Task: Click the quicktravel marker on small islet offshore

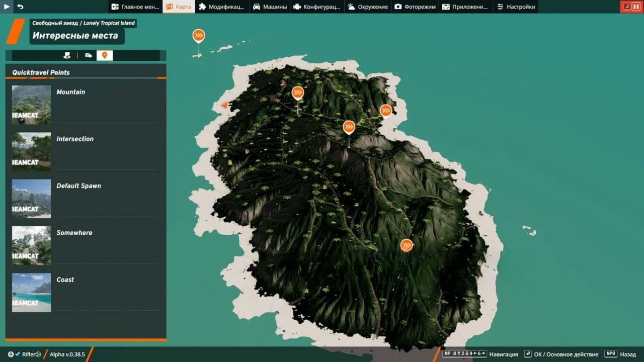Action: 199,36
